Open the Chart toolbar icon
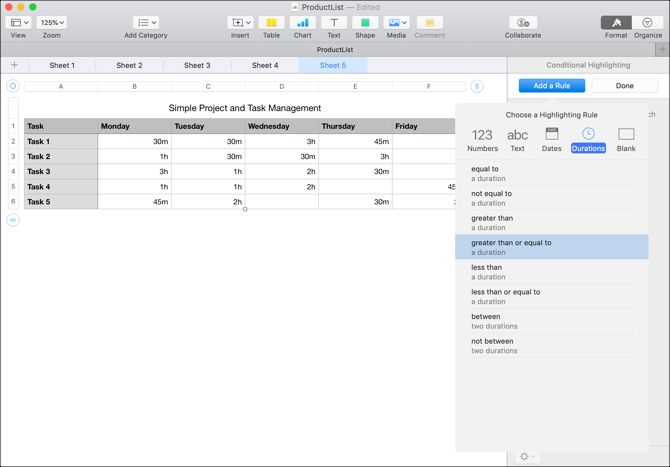The height and width of the screenshot is (467, 670). pos(303,23)
